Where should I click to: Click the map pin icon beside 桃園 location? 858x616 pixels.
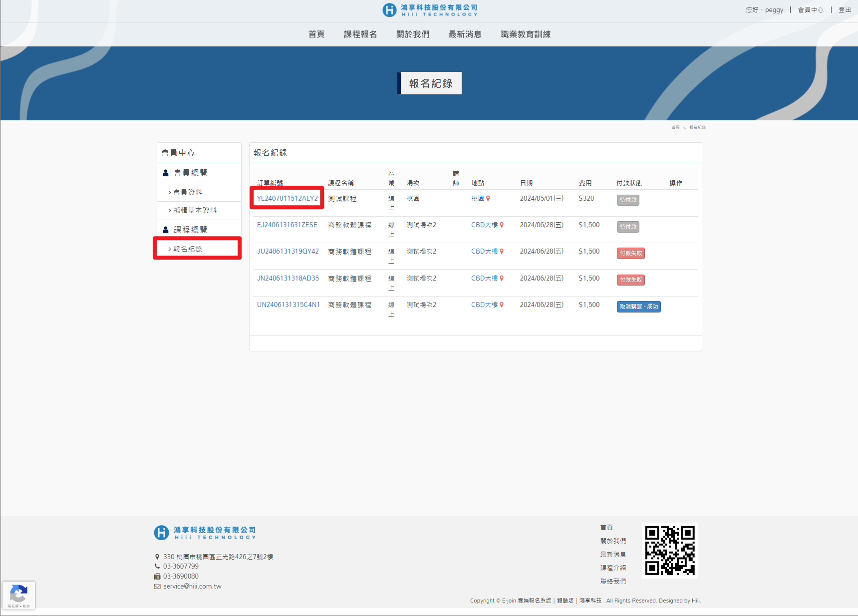488,199
